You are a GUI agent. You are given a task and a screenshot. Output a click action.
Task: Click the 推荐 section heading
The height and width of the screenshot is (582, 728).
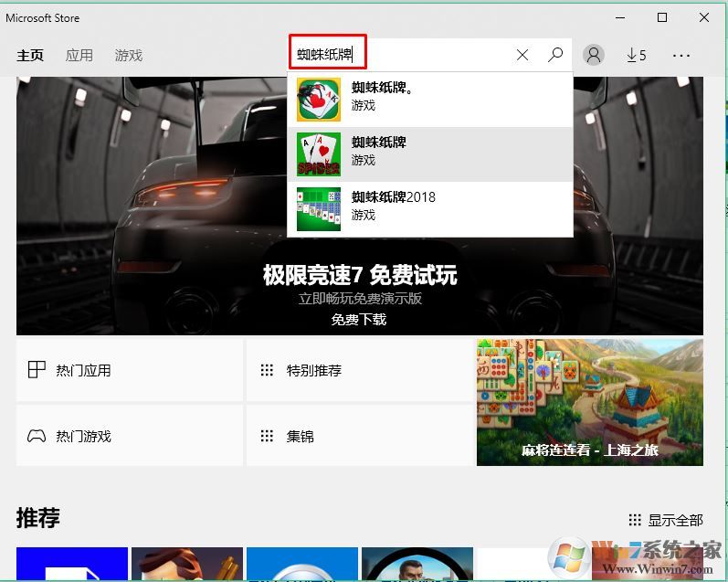38,517
